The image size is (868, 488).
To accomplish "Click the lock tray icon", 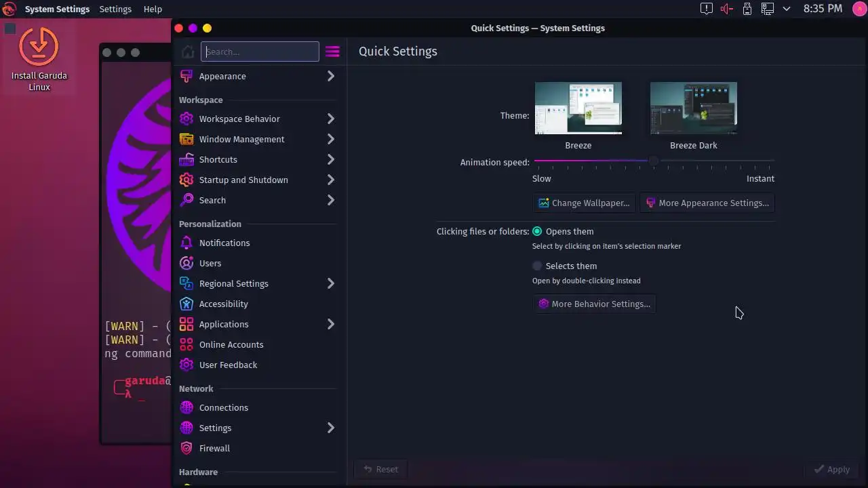I will point(747,9).
